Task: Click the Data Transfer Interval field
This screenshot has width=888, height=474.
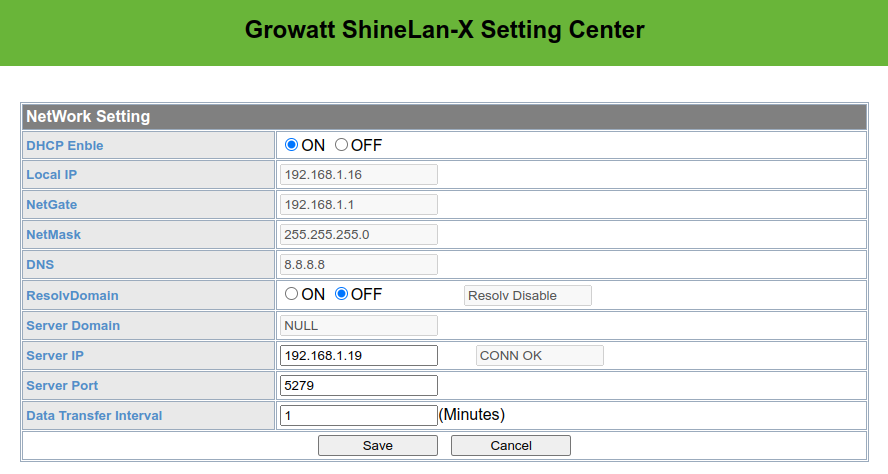Action: 358,416
